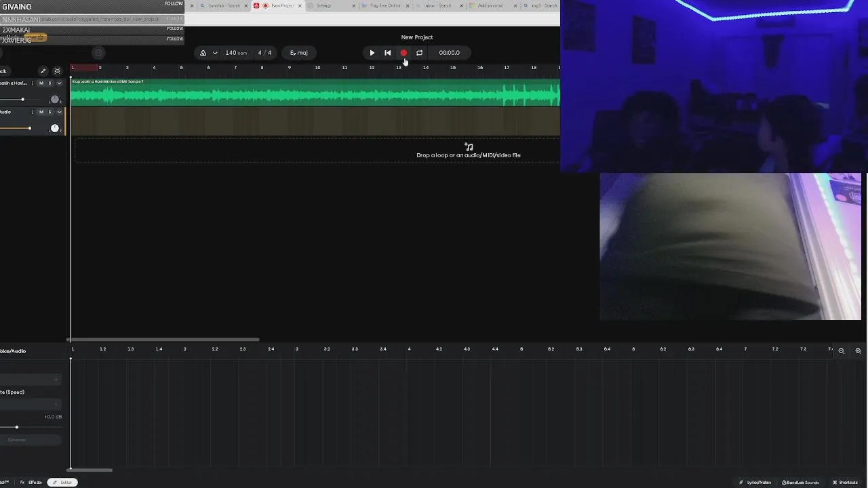Viewport: 868px width, 488px height.
Task: Zoom in in the editor panel
Action: tap(858, 351)
